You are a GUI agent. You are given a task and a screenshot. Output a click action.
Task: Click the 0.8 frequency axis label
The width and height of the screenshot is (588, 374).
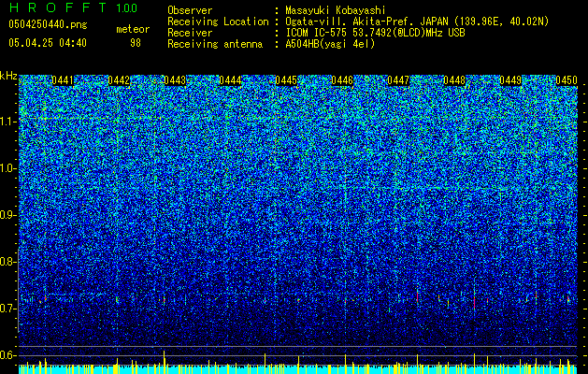[x=7, y=262]
